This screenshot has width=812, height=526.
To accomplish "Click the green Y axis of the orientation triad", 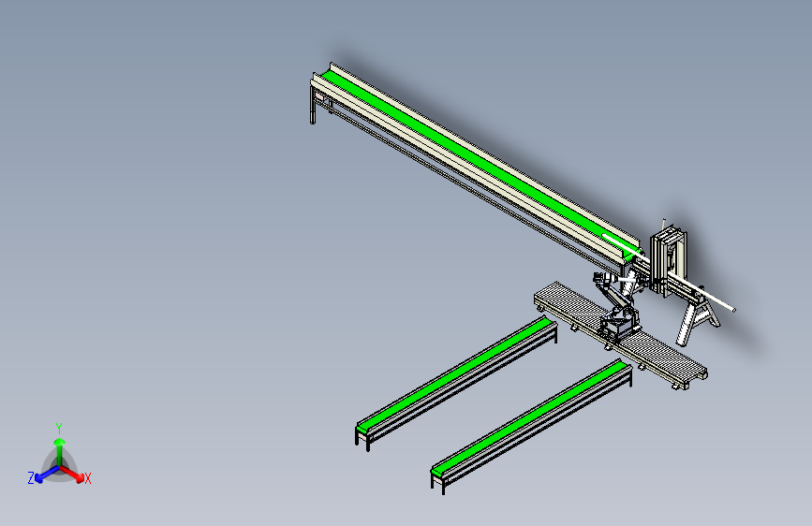I will pyautogui.click(x=60, y=452).
